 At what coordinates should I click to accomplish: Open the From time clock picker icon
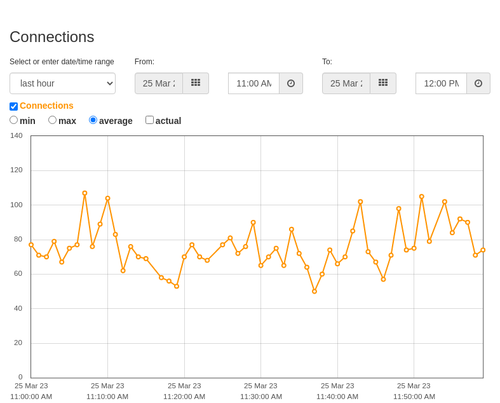(x=291, y=83)
